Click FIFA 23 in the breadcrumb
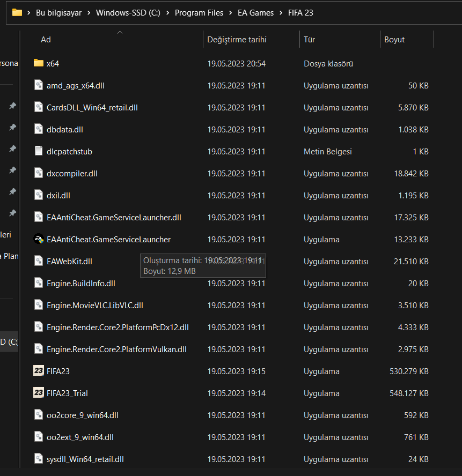 [x=300, y=13]
